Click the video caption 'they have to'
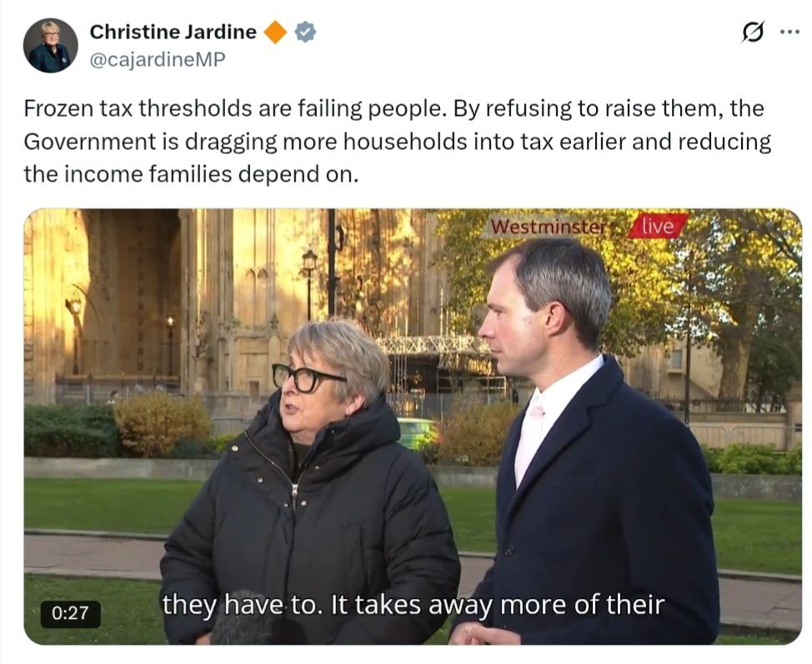 [240, 605]
